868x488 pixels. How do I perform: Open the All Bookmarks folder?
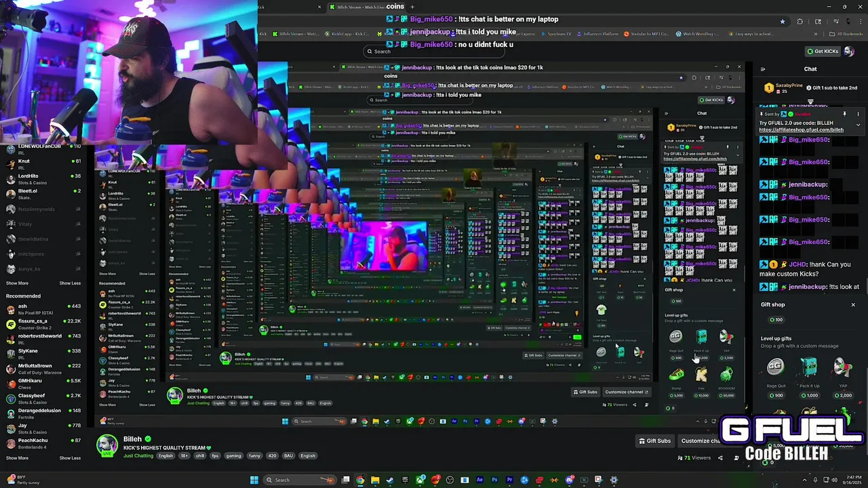(846, 34)
